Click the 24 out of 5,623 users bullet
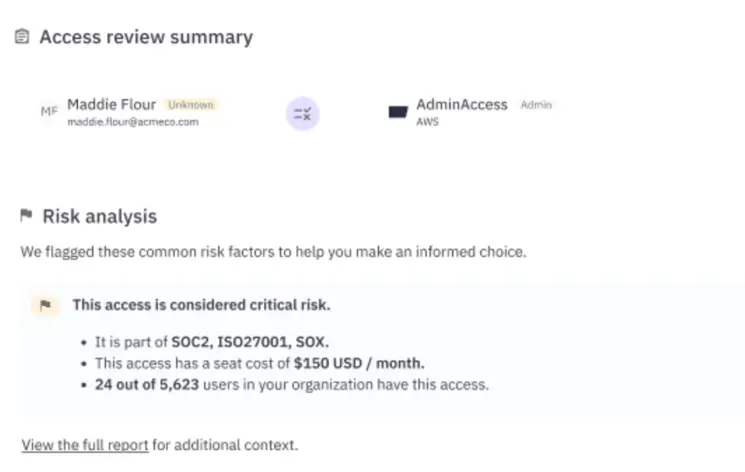This screenshot has height=472, width=745. coord(291,384)
